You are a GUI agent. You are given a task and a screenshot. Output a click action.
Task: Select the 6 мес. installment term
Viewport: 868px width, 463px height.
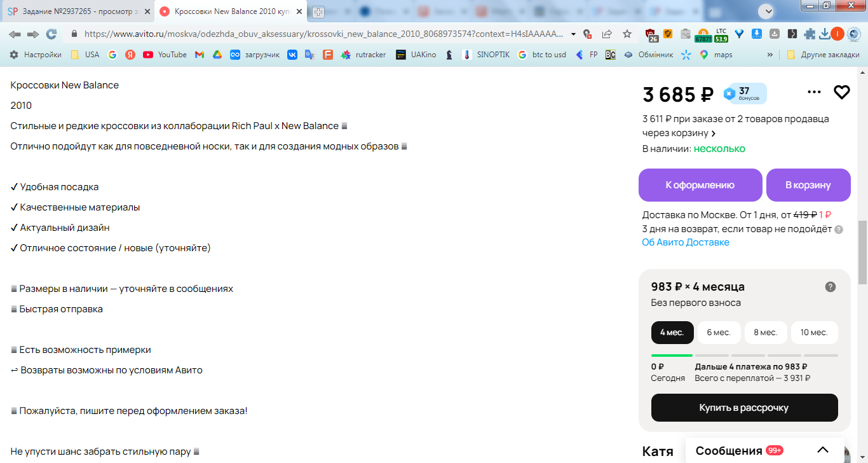click(719, 332)
